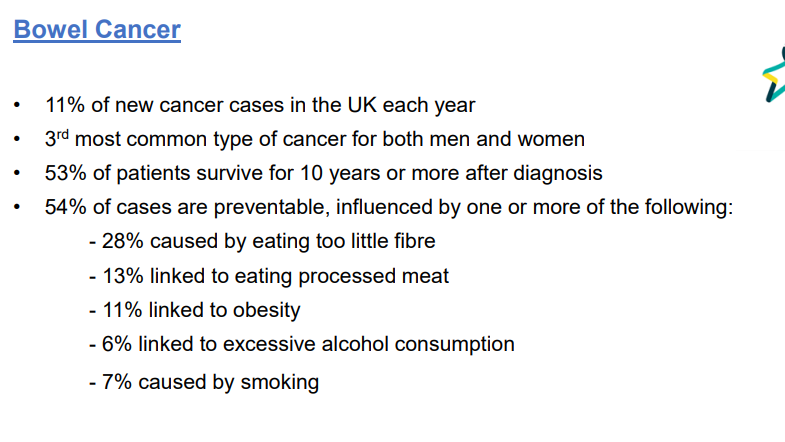The width and height of the screenshot is (785, 442).
Task: Click the bullet marker before "53% of patients"
Action: click(x=17, y=173)
